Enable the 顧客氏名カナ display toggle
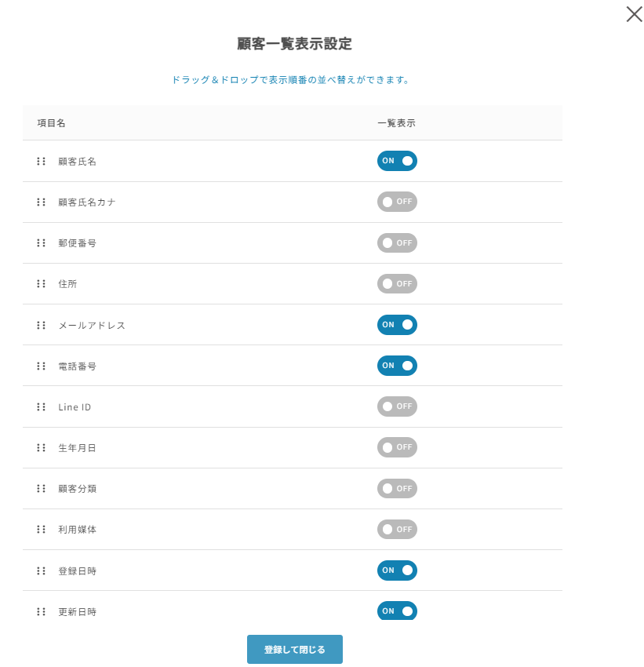Viewport: 644px width, 667px height. point(397,202)
